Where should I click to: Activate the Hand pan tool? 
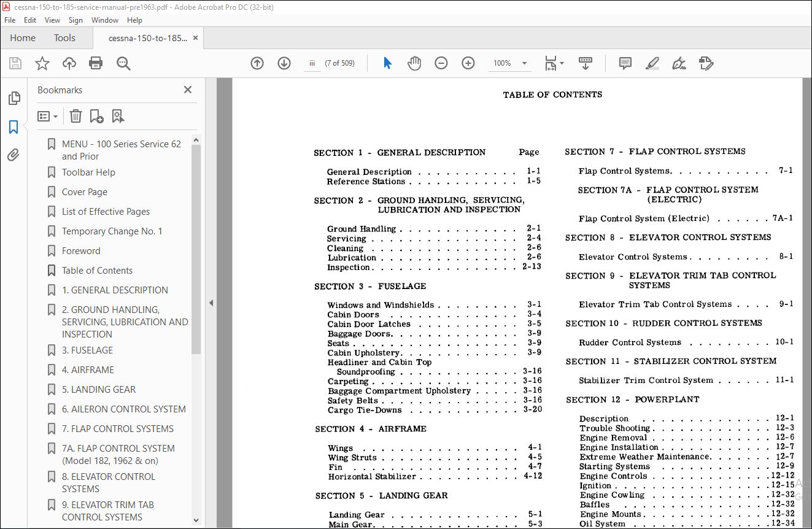pos(414,63)
